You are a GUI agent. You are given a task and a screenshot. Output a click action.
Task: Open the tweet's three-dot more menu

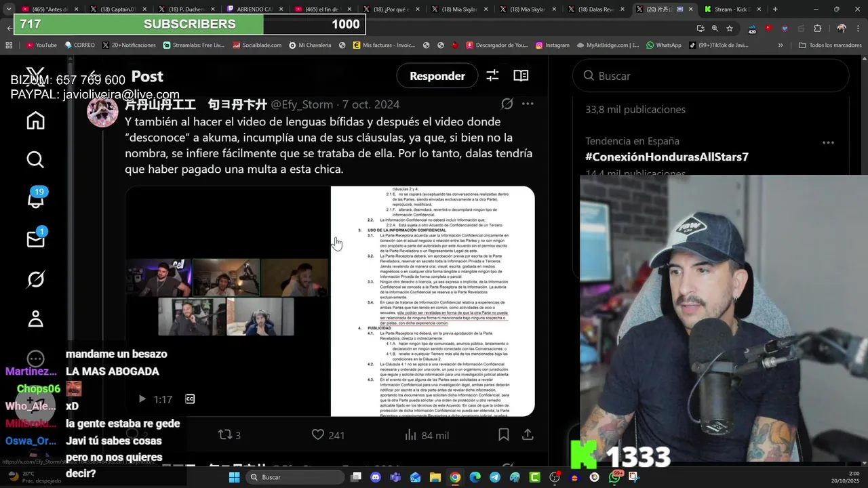528,104
